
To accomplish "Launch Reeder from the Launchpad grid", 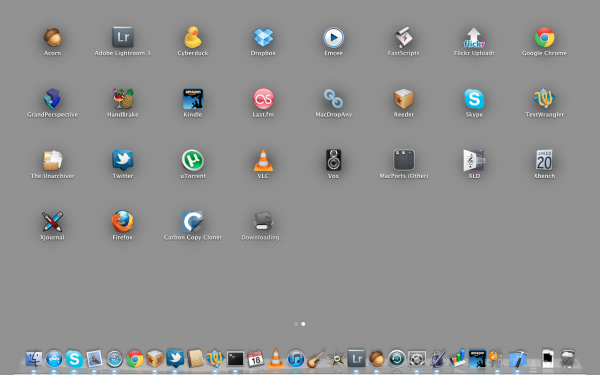I will pyautogui.click(x=404, y=99).
